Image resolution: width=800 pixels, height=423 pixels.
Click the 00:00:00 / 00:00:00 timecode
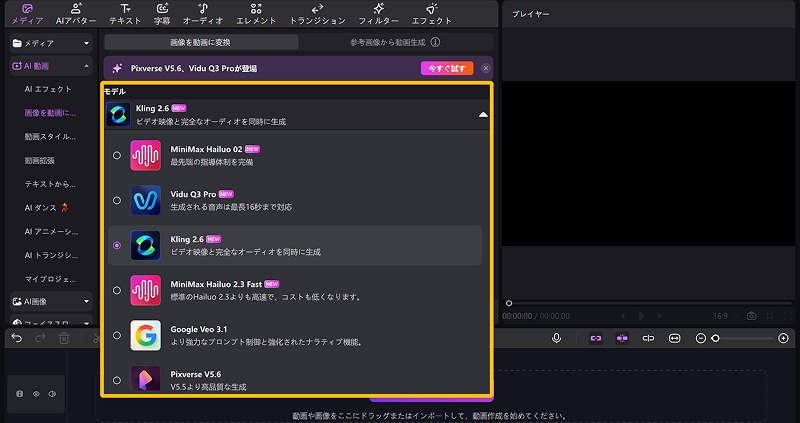(x=536, y=316)
